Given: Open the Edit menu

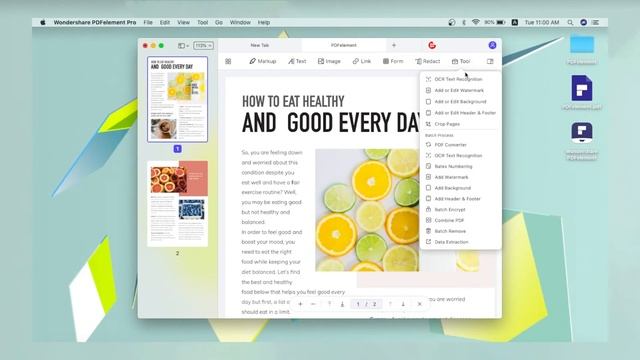Looking at the screenshot, I should pos(165,22).
